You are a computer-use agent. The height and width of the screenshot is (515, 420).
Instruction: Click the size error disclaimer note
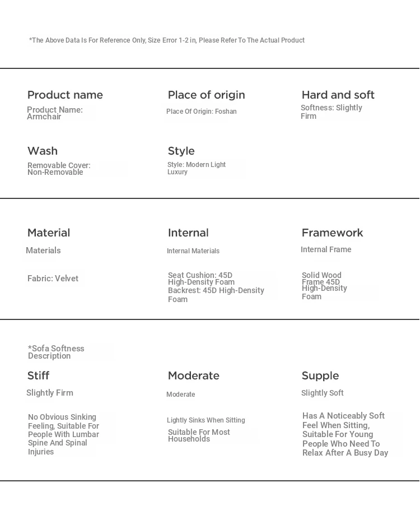tap(167, 40)
